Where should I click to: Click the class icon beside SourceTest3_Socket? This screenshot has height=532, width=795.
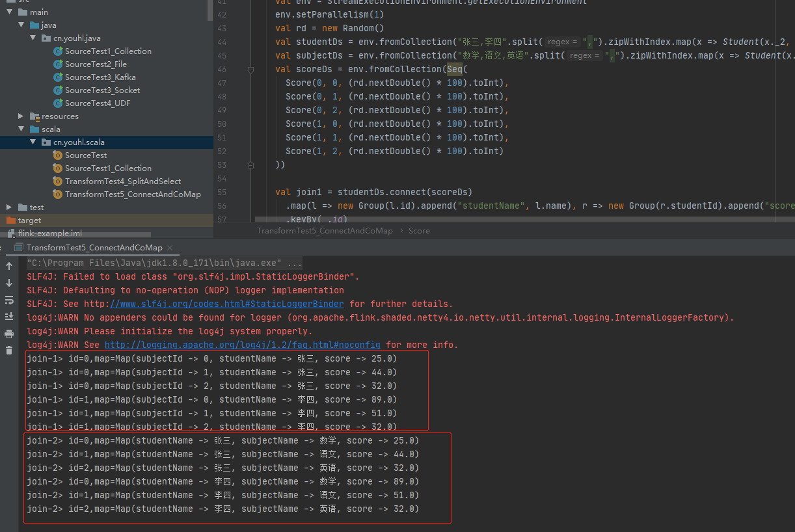[59, 90]
